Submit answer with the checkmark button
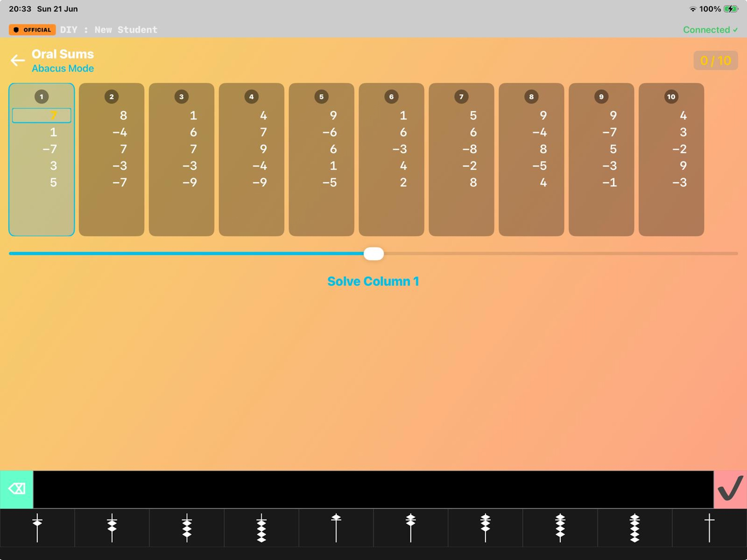 coord(730,489)
